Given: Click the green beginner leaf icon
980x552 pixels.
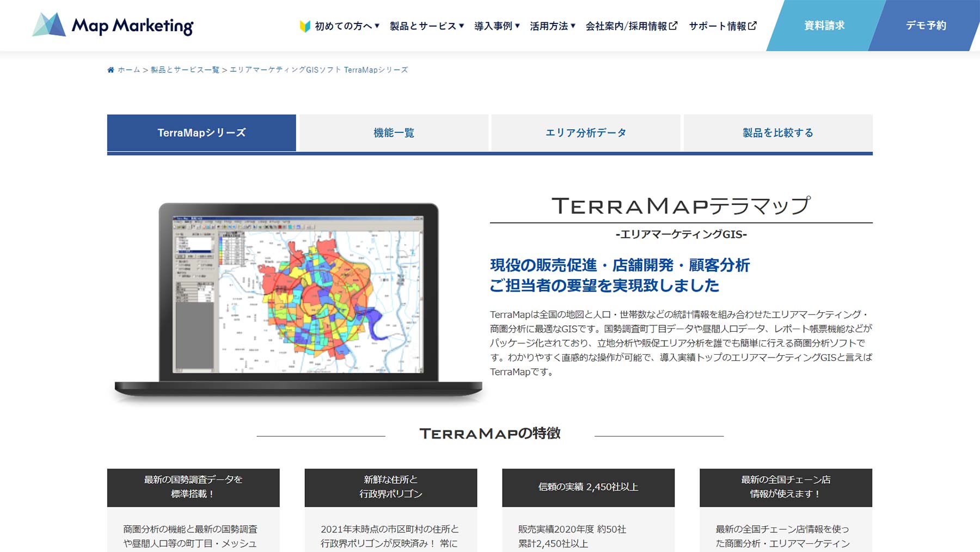Looking at the screenshot, I should click(305, 26).
